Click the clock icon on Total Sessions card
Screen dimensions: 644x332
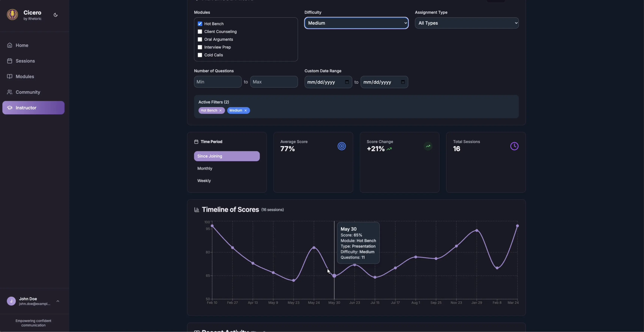coord(514,146)
